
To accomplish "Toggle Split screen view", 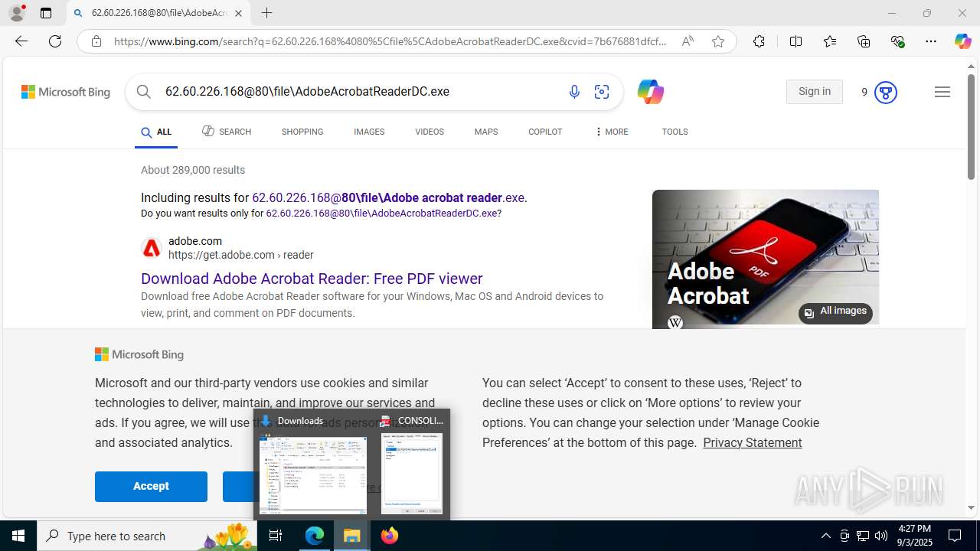I will (795, 41).
